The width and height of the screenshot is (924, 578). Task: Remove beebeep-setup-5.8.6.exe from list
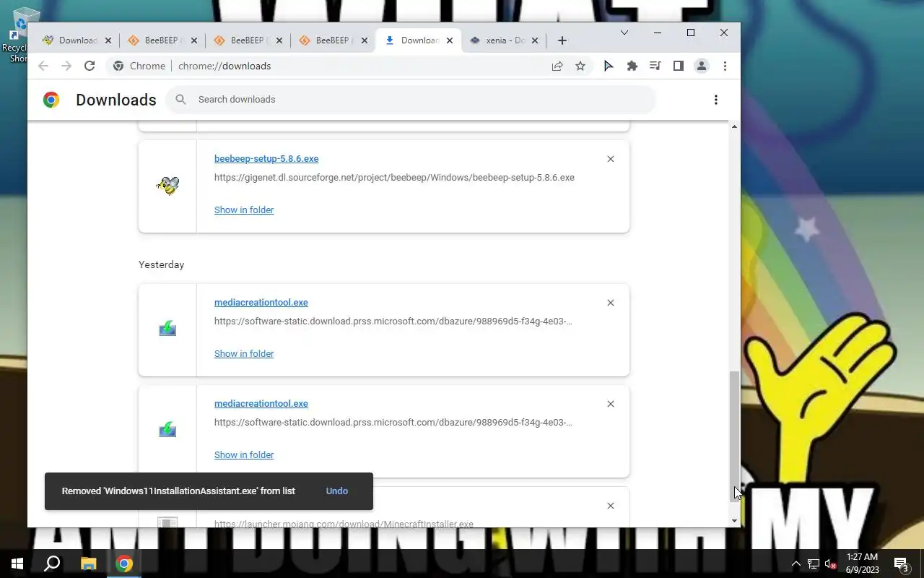pyautogui.click(x=611, y=159)
